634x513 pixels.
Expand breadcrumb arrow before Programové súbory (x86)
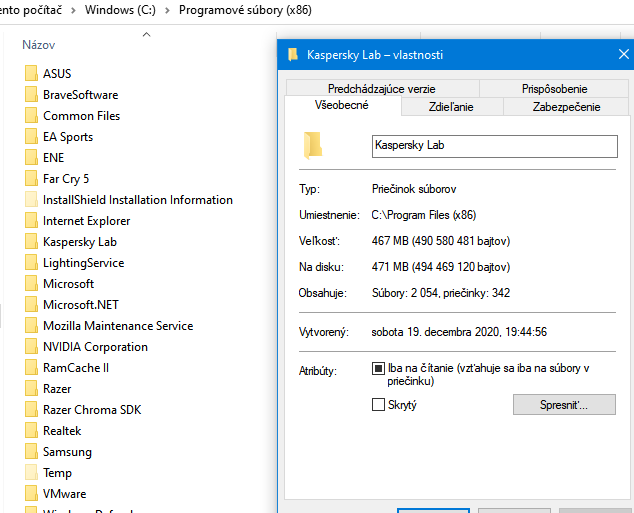[167, 10]
